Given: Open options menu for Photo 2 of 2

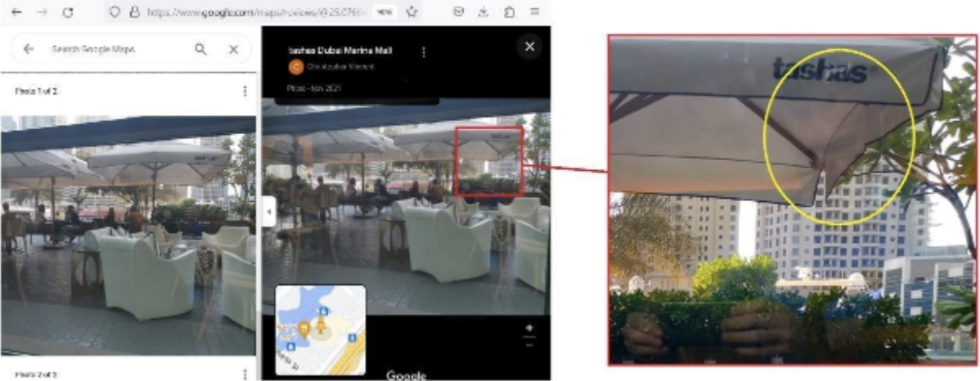Looking at the screenshot, I should point(245,374).
